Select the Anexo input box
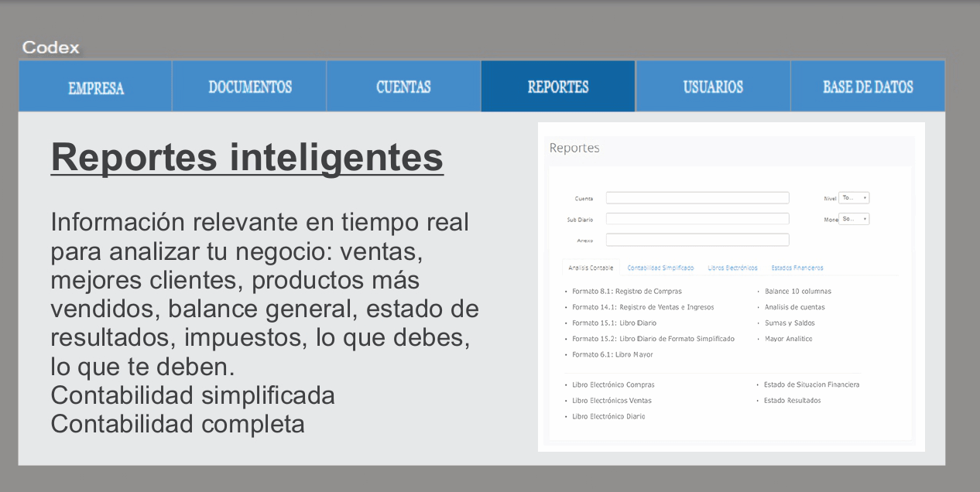The height and width of the screenshot is (492, 980). click(x=697, y=240)
